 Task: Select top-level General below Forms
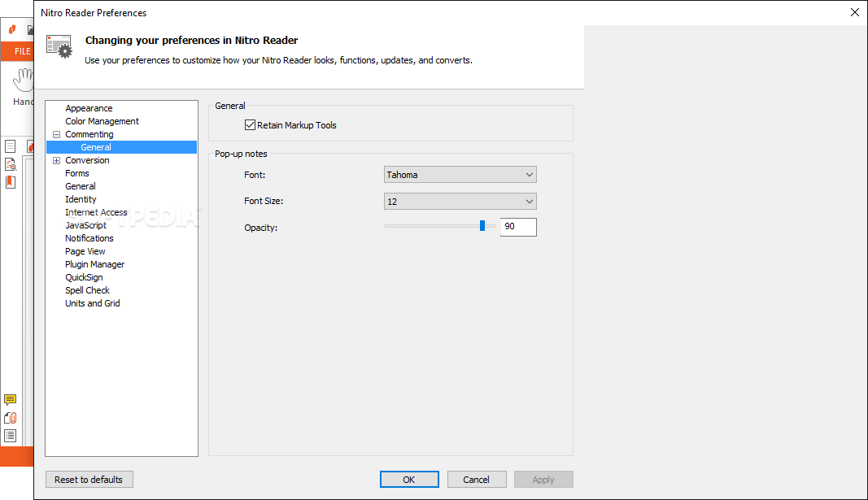point(81,186)
